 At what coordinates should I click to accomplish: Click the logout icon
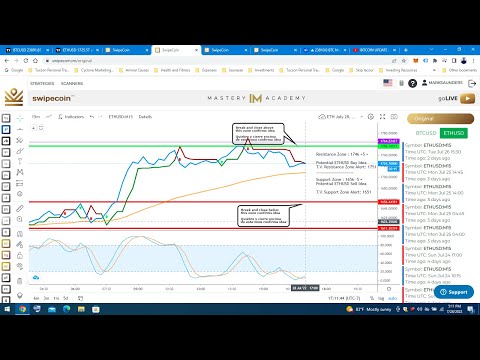[472, 83]
